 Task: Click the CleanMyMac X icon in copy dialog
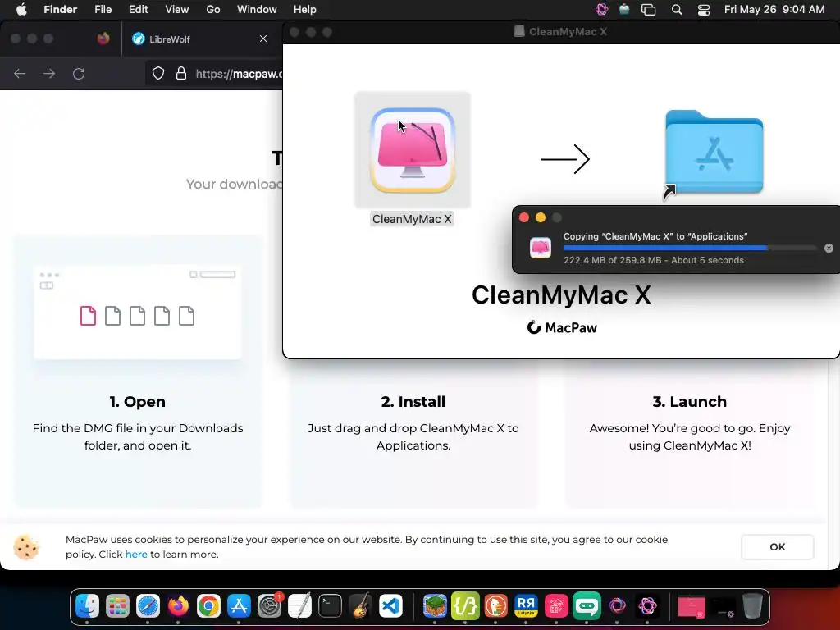coord(540,248)
